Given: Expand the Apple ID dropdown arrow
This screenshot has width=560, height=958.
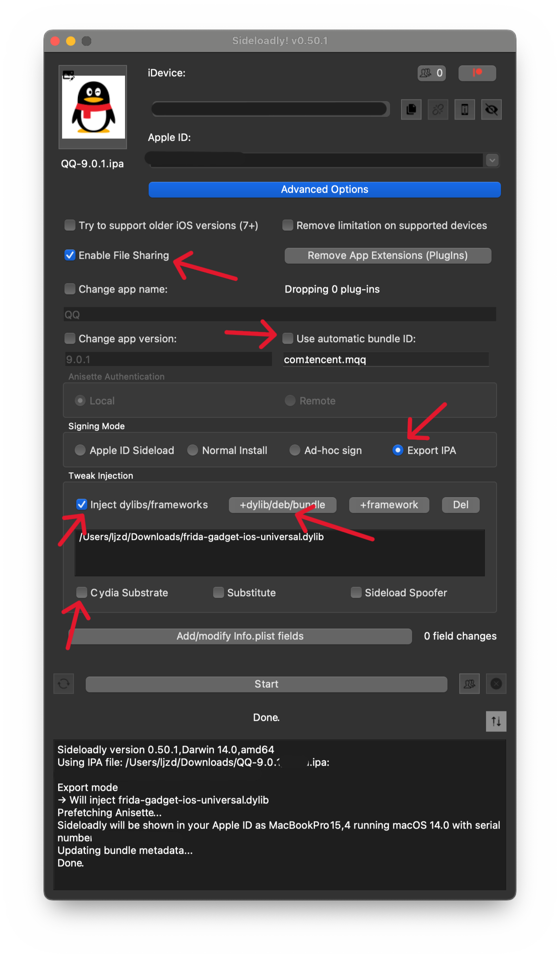Looking at the screenshot, I should [x=492, y=160].
